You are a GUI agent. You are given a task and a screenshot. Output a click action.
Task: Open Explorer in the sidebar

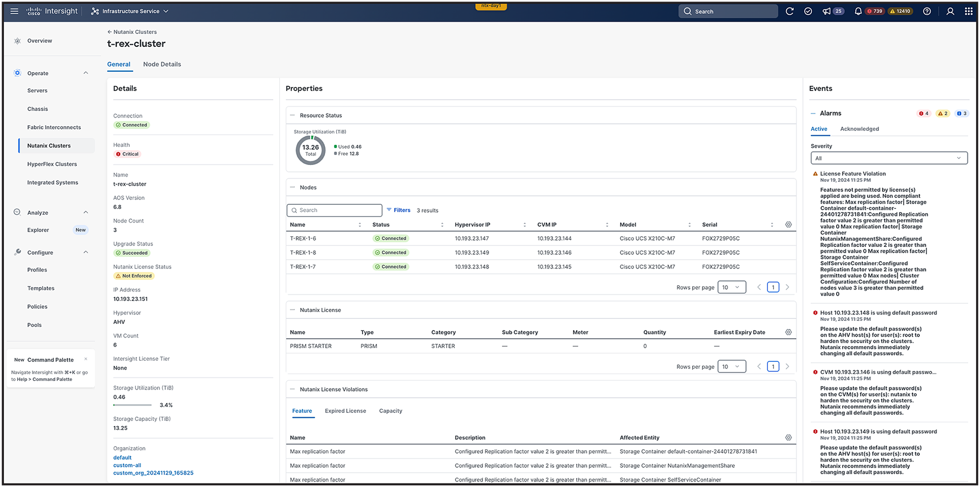[38, 230]
